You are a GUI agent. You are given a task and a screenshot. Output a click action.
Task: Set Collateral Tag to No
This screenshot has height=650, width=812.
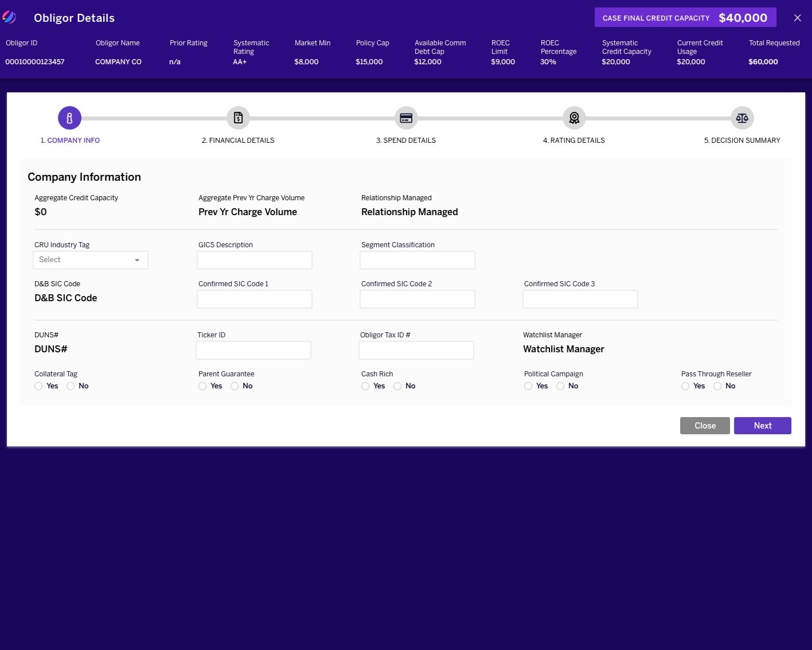(x=71, y=386)
